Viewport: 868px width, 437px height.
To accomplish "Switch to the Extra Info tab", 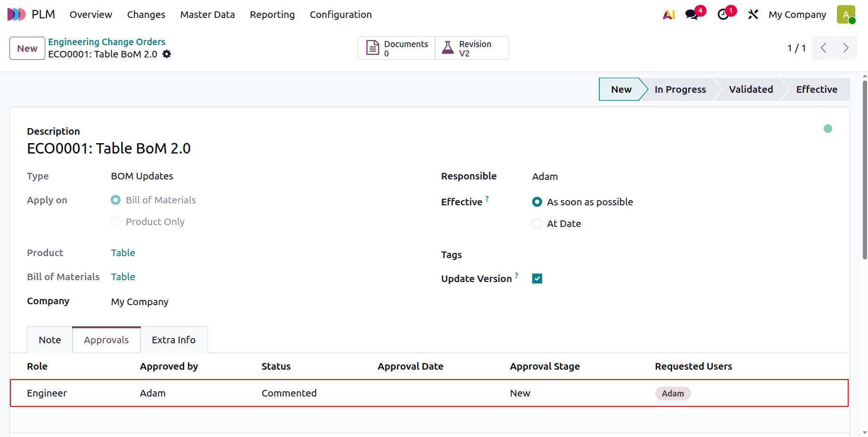I will (x=174, y=340).
